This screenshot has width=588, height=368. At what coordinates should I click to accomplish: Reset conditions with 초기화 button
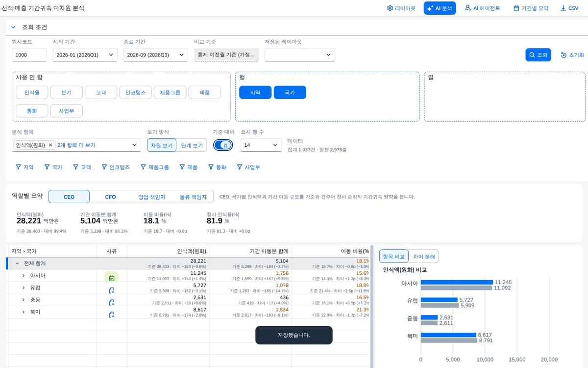[572, 55]
